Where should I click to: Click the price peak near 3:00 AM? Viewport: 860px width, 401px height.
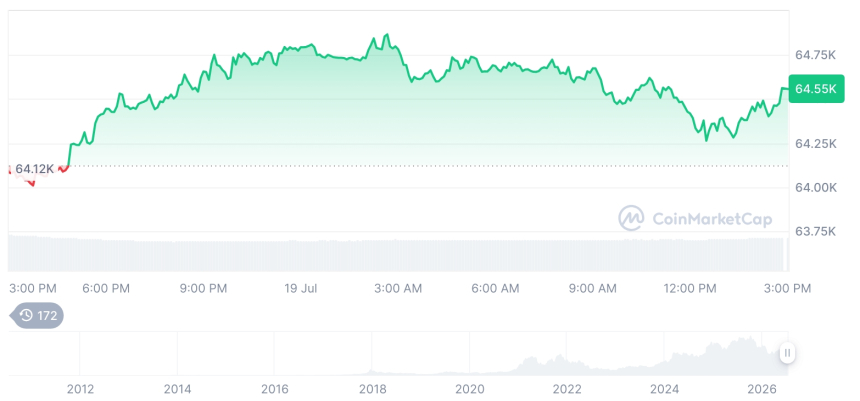387,35
